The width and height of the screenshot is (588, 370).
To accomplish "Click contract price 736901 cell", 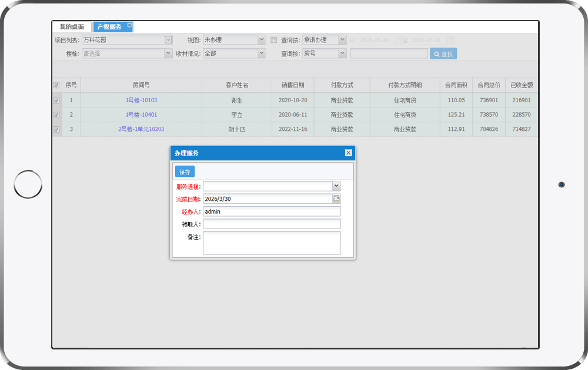I will coord(489,100).
